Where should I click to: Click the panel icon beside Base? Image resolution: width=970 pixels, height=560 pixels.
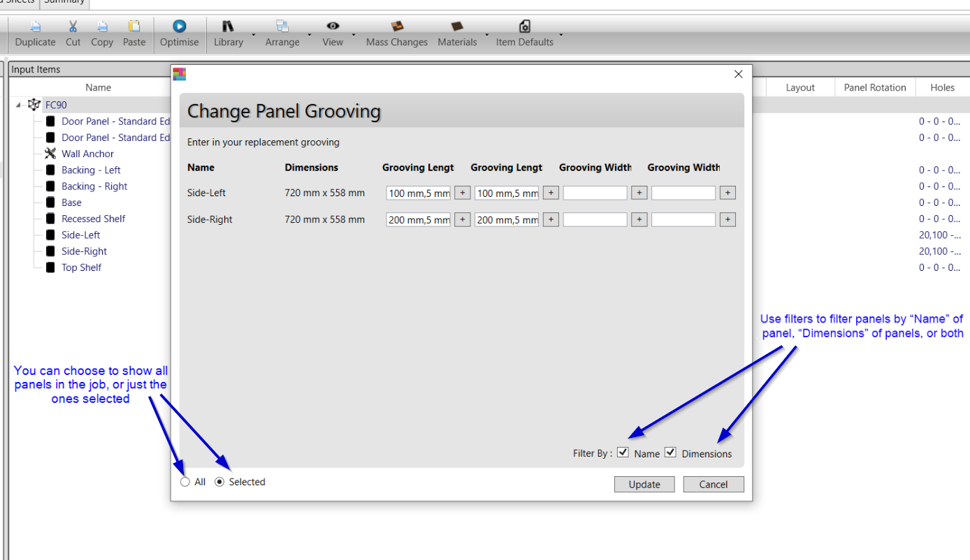pos(50,202)
